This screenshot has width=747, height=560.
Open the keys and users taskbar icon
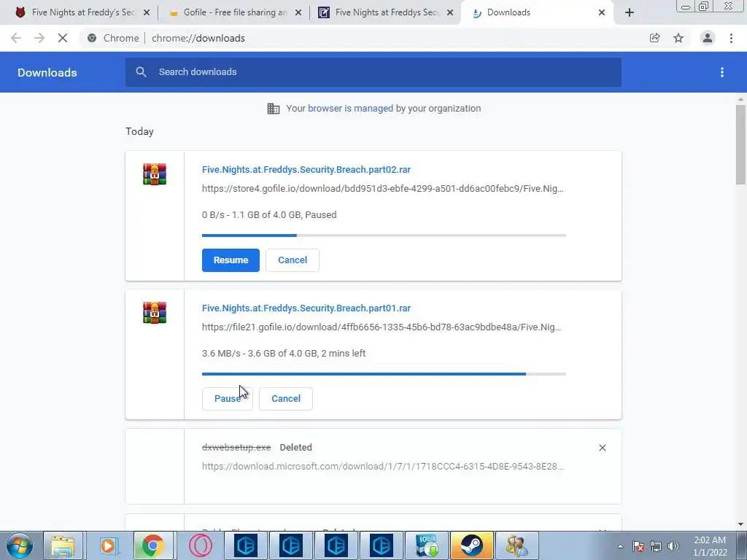click(x=516, y=545)
